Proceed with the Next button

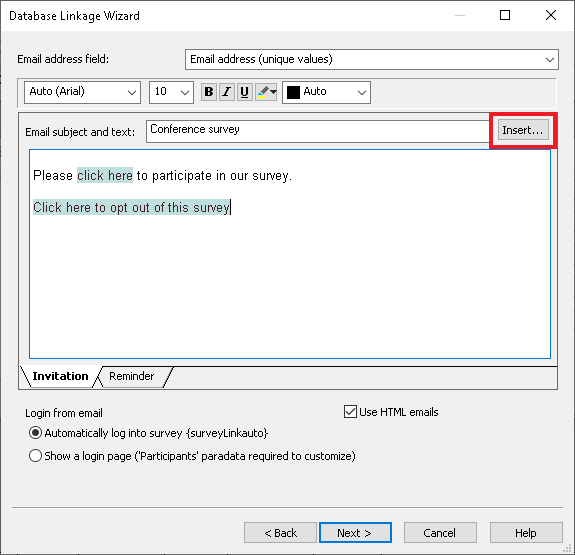pos(355,533)
